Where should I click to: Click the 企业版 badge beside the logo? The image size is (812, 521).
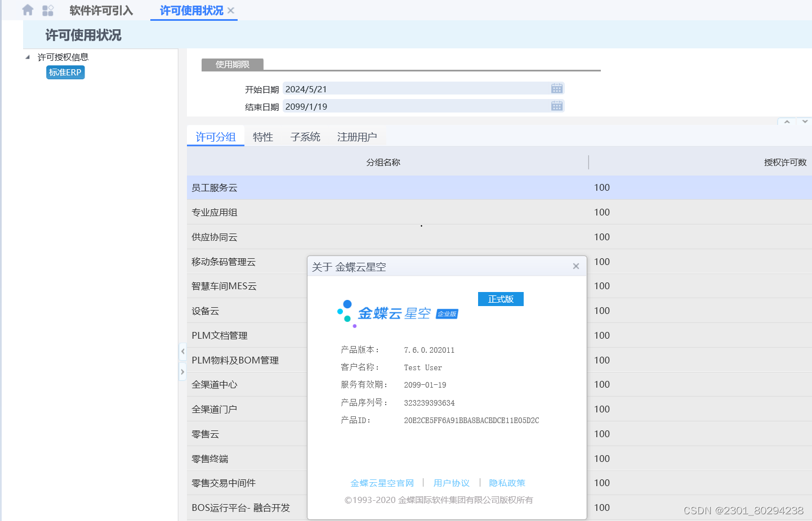[447, 314]
